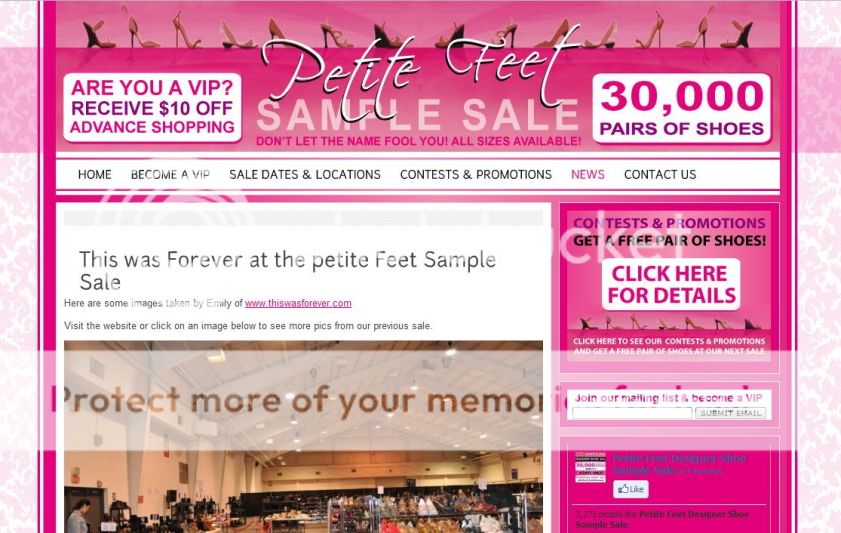841x533 pixels.
Task: Click the free shoes contest caption text
Action: [669, 346]
